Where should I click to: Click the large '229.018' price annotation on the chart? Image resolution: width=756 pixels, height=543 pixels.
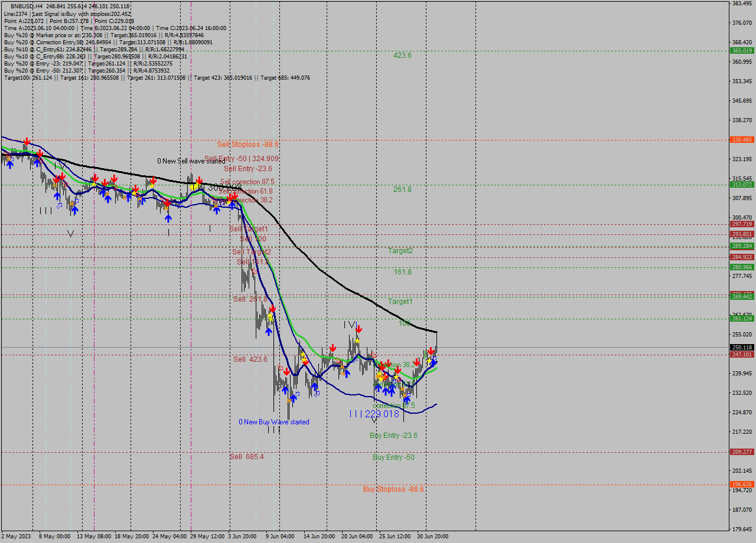click(x=382, y=415)
